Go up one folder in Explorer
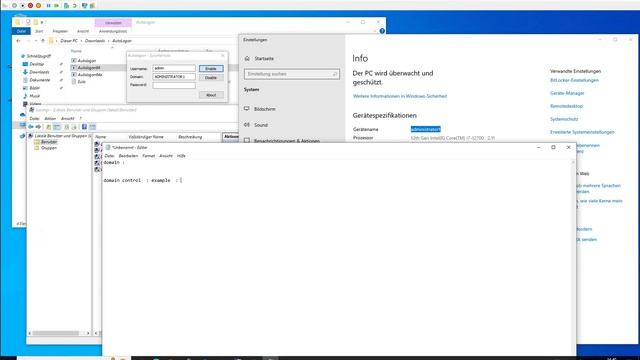Image resolution: width=640 pixels, height=360 pixels. pyautogui.click(x=43, y=41)
